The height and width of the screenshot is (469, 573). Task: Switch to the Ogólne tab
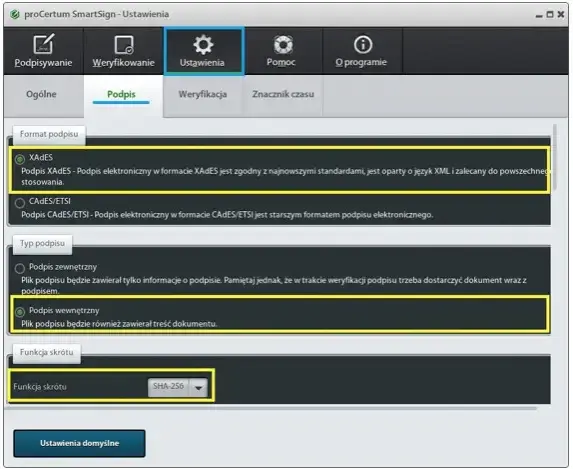[41, 94]
